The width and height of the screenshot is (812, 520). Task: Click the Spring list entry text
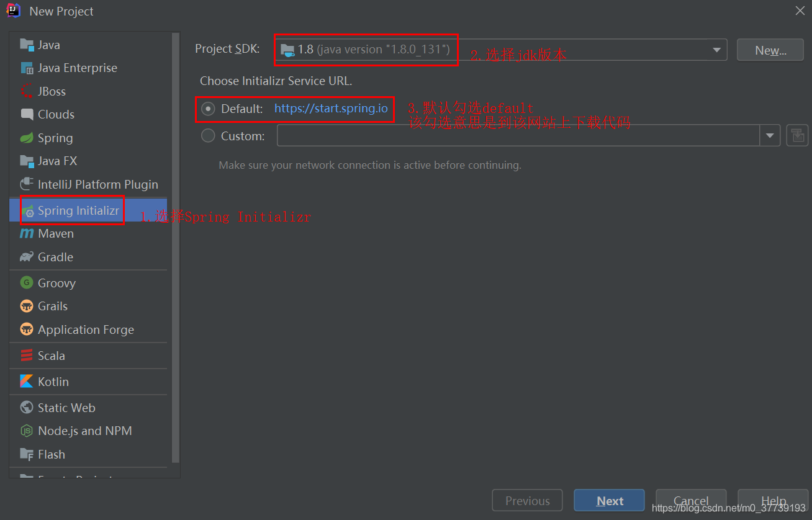(x=55, y=138)
